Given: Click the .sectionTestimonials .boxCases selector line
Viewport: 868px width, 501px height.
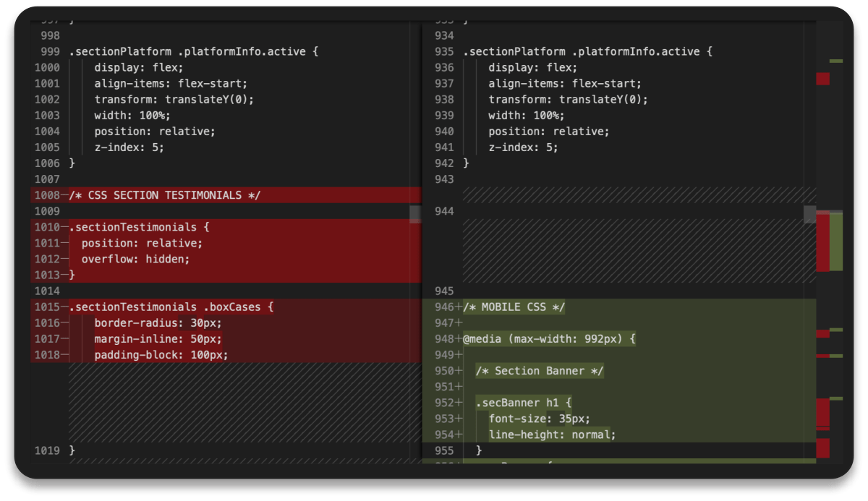Looking at the screenshot, I should coord(171,307).
